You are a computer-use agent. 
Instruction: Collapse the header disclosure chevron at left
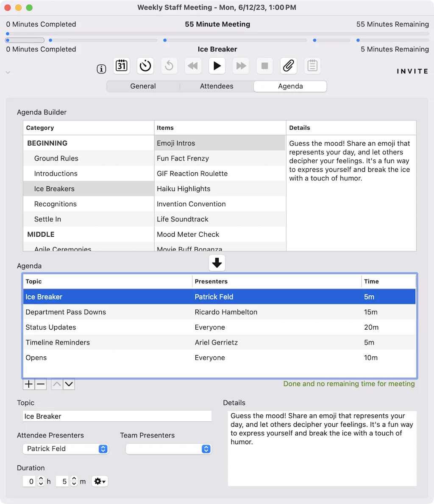tap(8, 73)
